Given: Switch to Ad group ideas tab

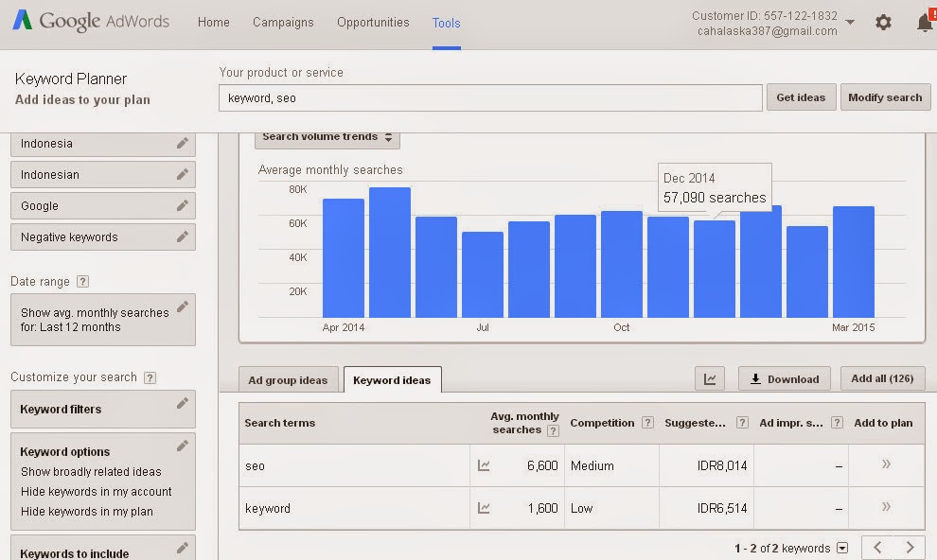Looking at the screenshot, I should [288, 380].
